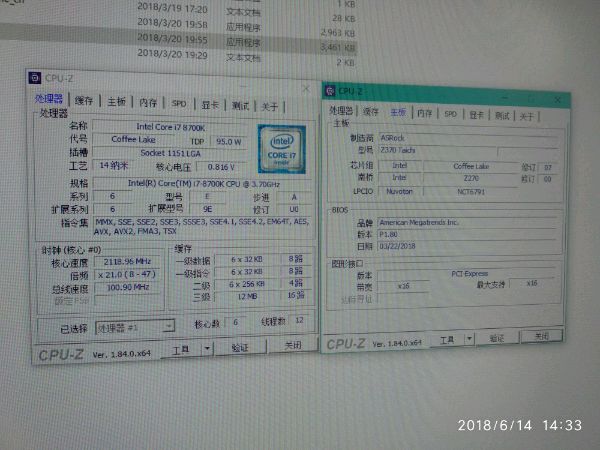Click the 6 x 256 KB level 2 cache value
Image resolution: width=600 pixels, height=450 pixels.
point(247,284)
